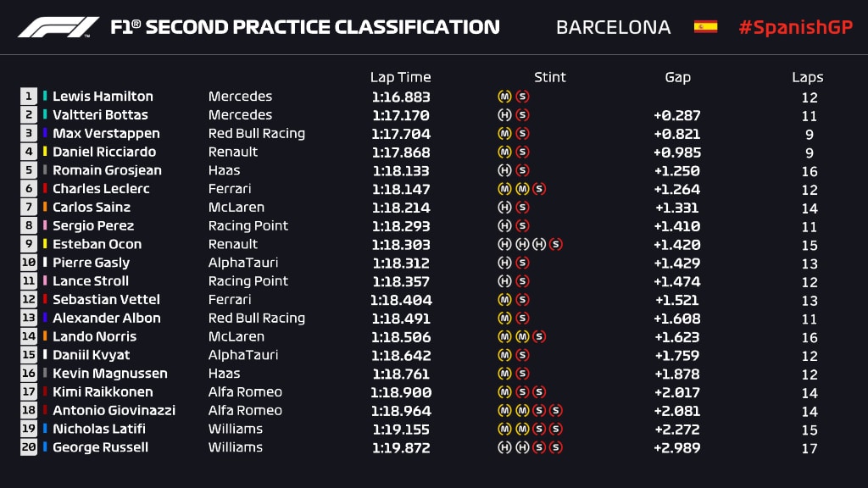The height and width of the screenshot is (488, 868).
Task: Click the Lap Time column header
Action: (400, 77)
